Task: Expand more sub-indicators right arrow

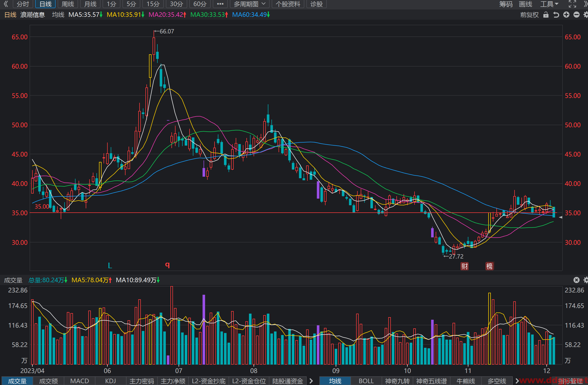Action: (311, 381)
